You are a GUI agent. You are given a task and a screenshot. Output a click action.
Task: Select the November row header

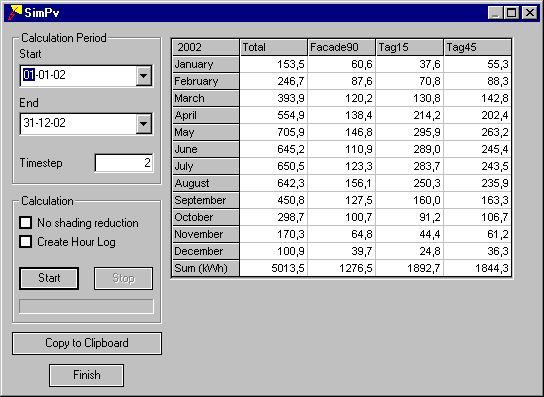pos(206,234)
